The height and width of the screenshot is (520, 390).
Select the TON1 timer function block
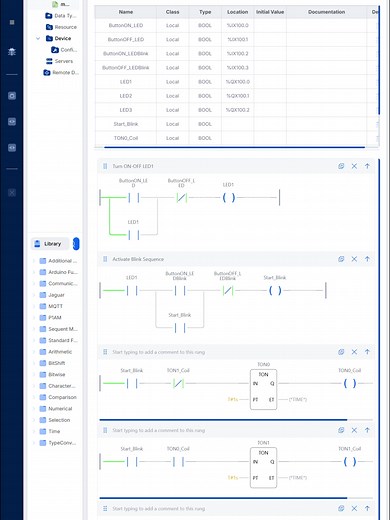[x=263, y=468]
